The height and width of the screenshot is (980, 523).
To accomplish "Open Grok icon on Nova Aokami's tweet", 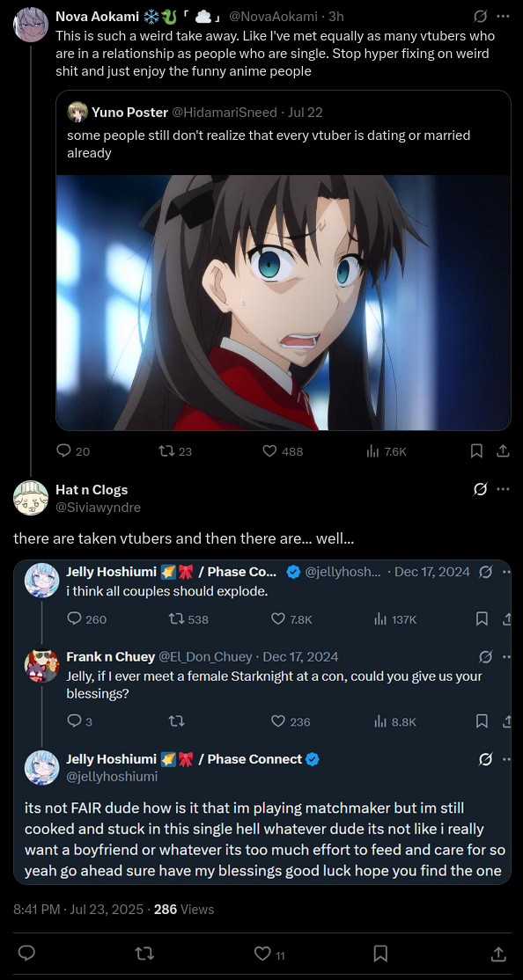I will [481, 16].
